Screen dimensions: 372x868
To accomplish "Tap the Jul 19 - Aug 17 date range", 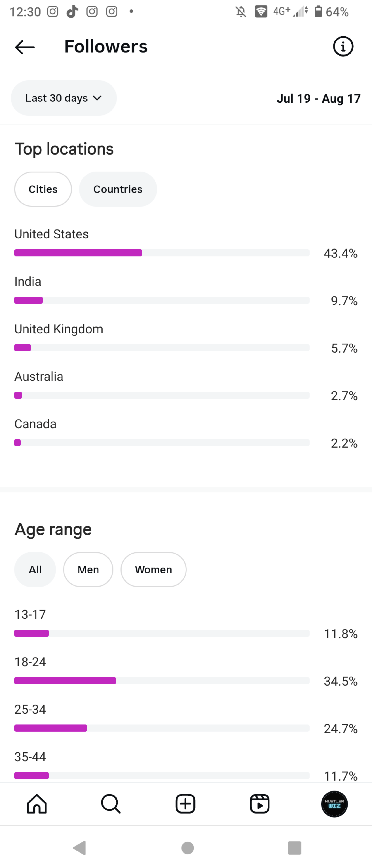I will tap(319, 98).
